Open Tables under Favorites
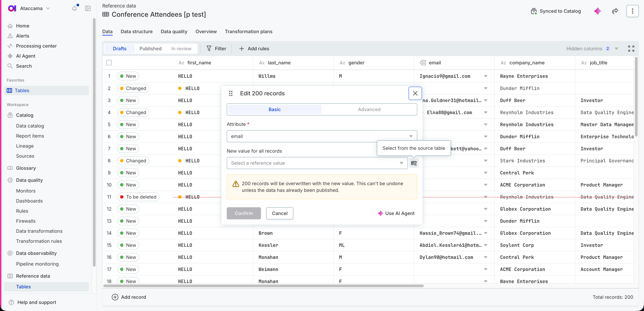 point(46,90)
